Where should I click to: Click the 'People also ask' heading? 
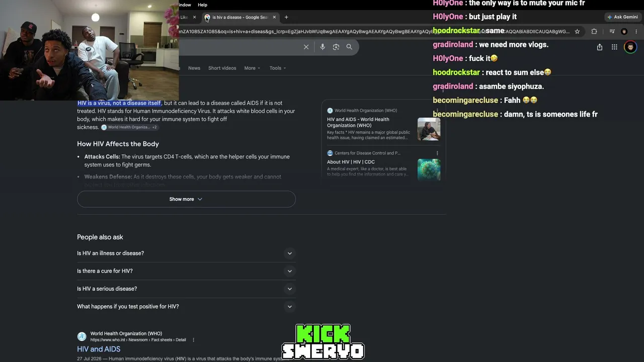[100, 237]
